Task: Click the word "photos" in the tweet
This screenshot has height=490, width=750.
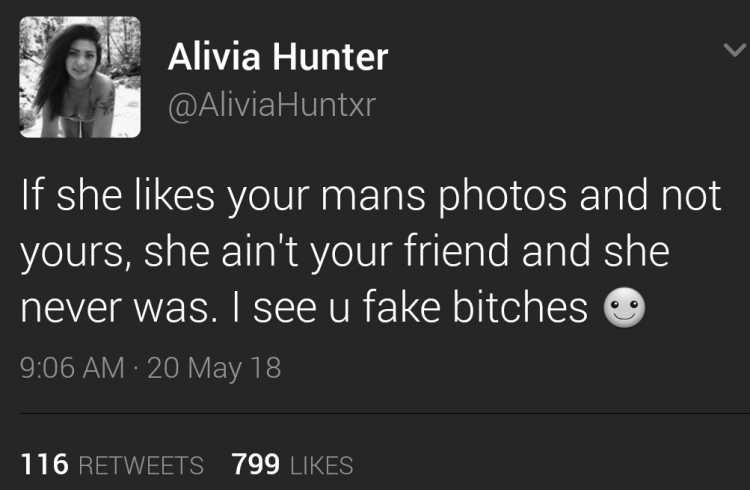Action: [502, 198]
